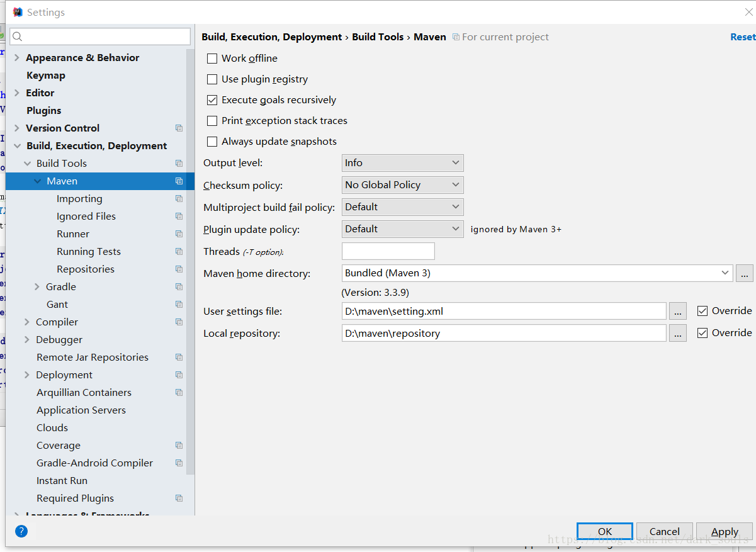Image resolution: width=756 pixels, height=552 pixels.
Task: Click the project-level icon beside Repositories
Action: (179, 269)
